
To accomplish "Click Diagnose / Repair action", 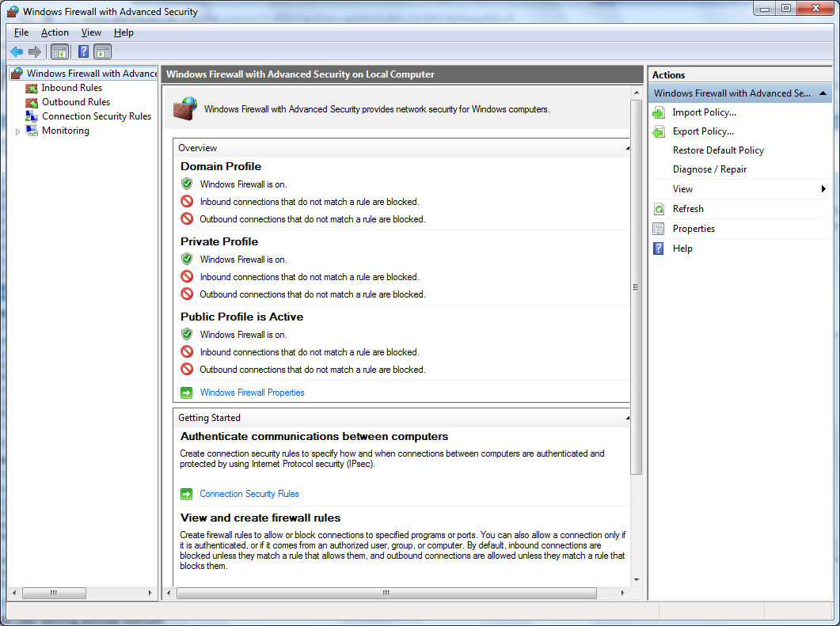I will click(x=710, y=169).
